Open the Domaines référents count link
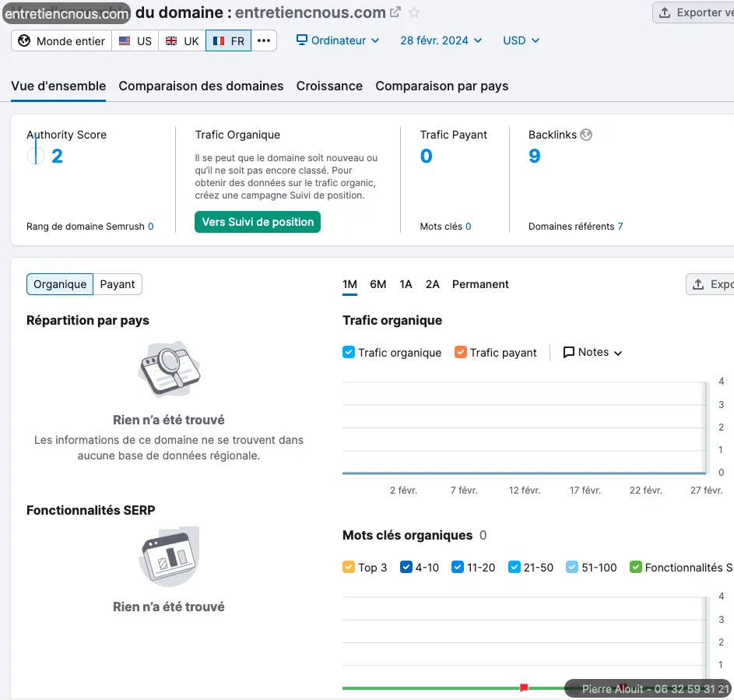Screen dimensions: 734x700 [x=620, y=227]
